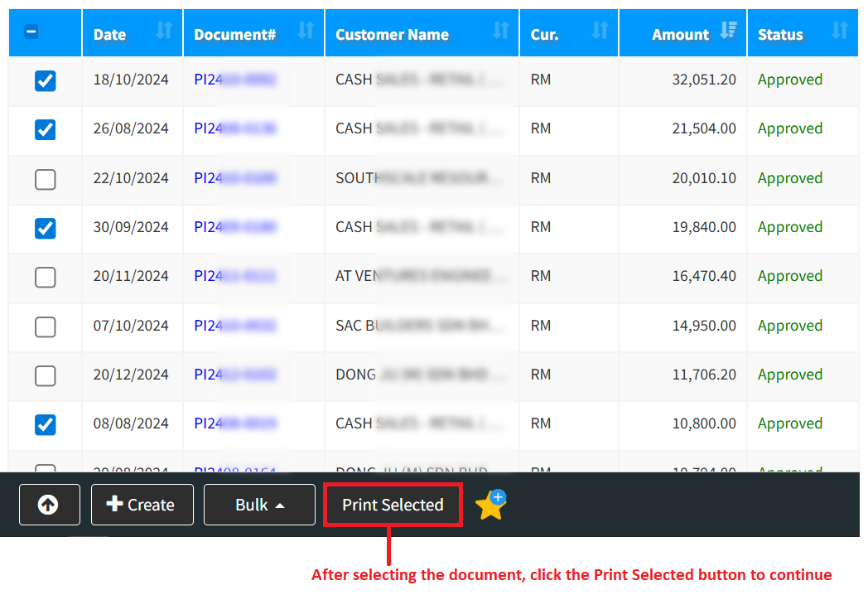The height and width of the screenshot is (595, 868).
Task: Toggle Amount column descending sort icon
Action: [728, 31]
